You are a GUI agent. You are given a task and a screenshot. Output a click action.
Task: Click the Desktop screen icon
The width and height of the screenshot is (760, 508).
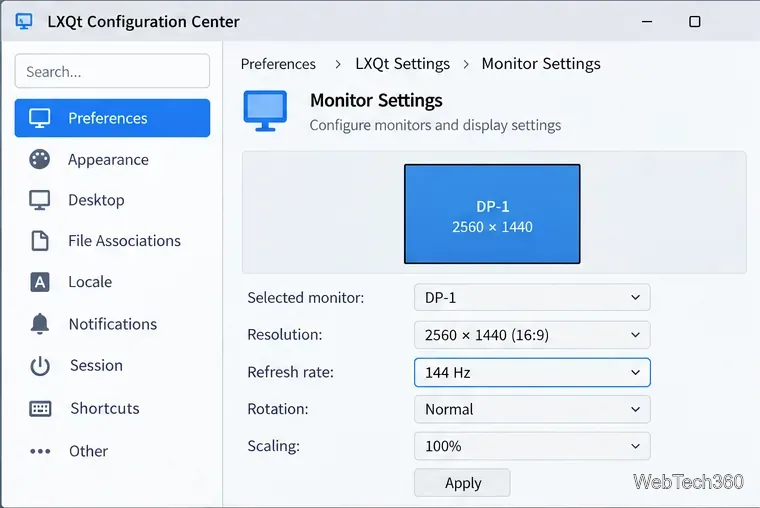[x=39, y=200]
